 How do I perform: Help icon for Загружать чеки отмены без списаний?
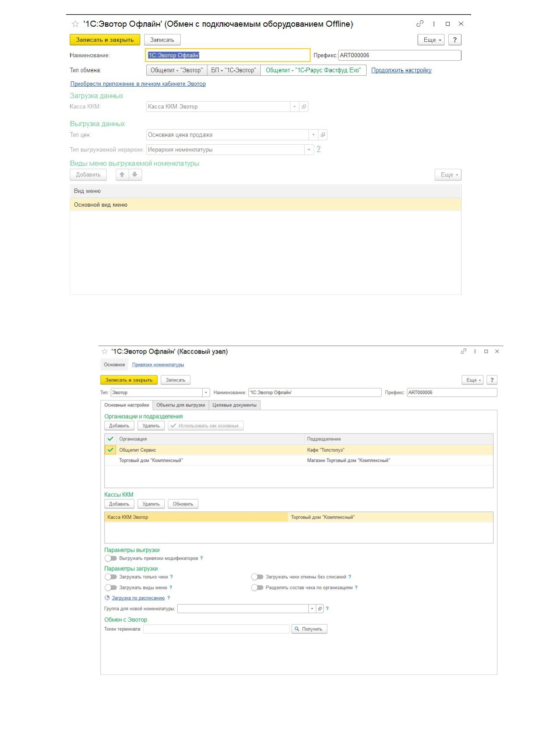(x=350, y=577)
